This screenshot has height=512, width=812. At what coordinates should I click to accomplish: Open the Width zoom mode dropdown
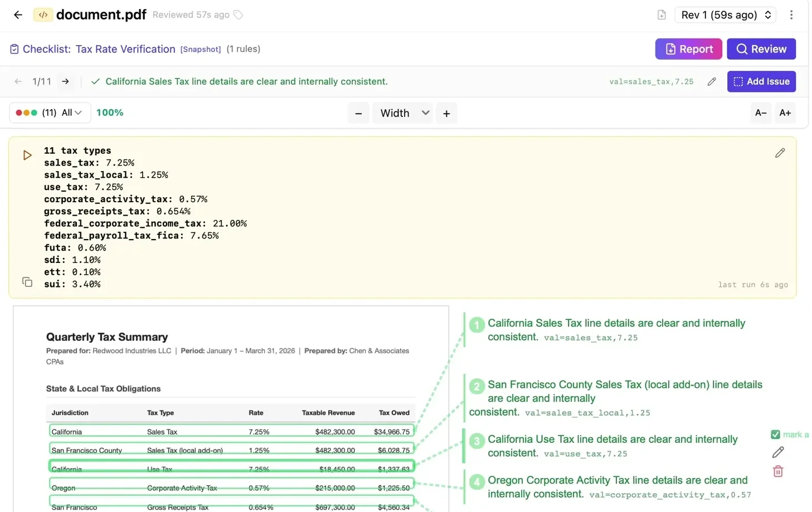point(403,113)
